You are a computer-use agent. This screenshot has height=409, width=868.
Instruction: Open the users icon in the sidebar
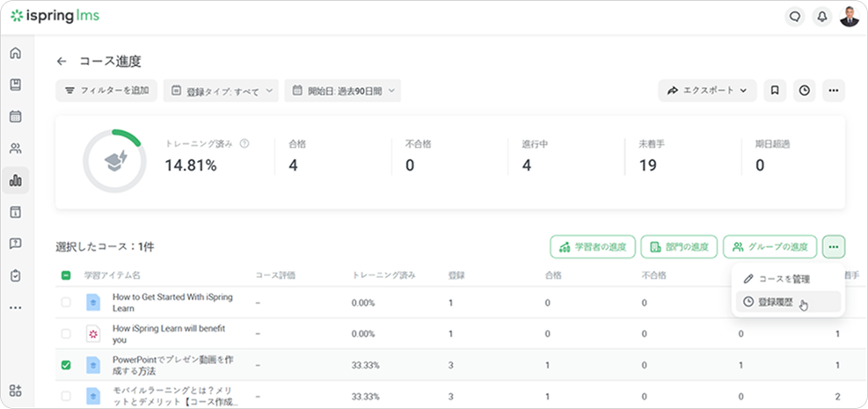pos(15,149)
